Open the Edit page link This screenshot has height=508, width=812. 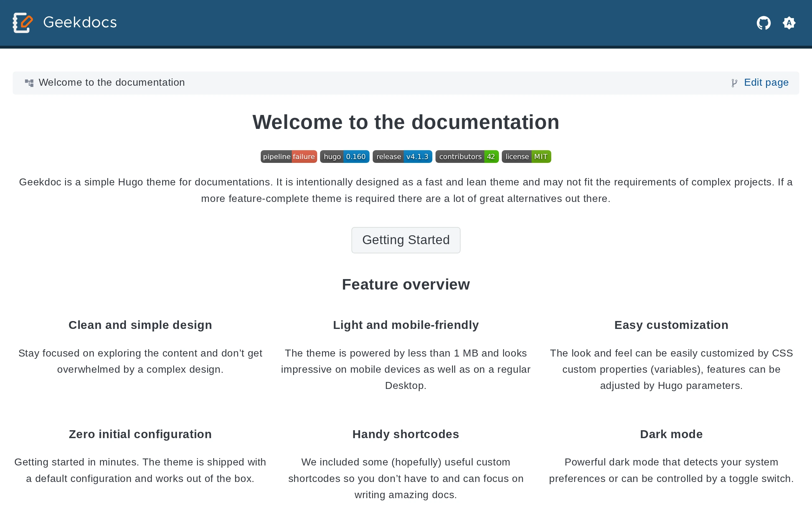766,82
